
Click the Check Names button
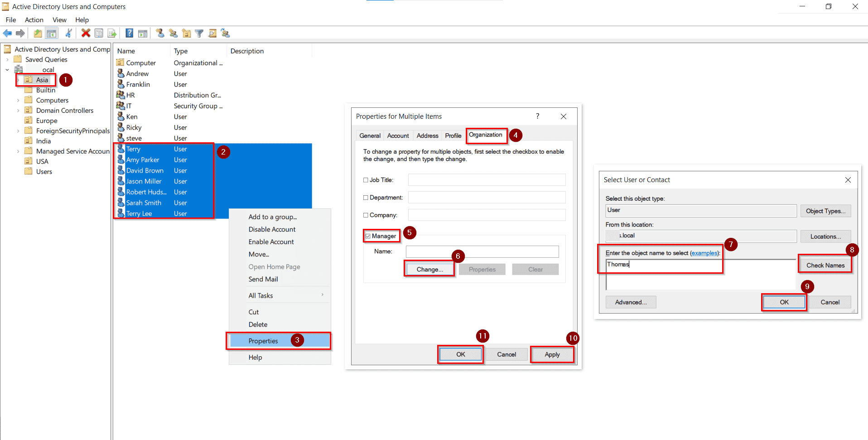(825, 265)
